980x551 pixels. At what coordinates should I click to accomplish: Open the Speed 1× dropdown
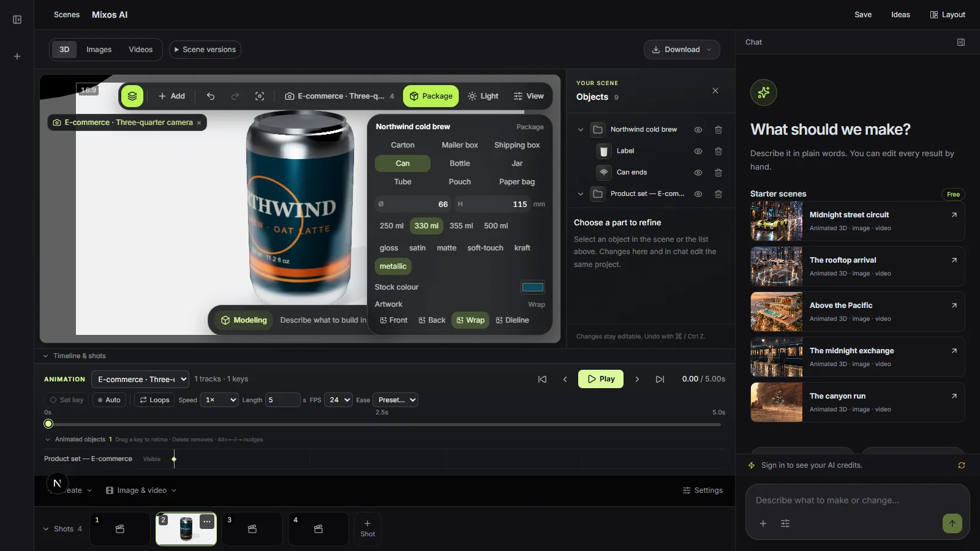pyautogui.click(x=219, y=400)
